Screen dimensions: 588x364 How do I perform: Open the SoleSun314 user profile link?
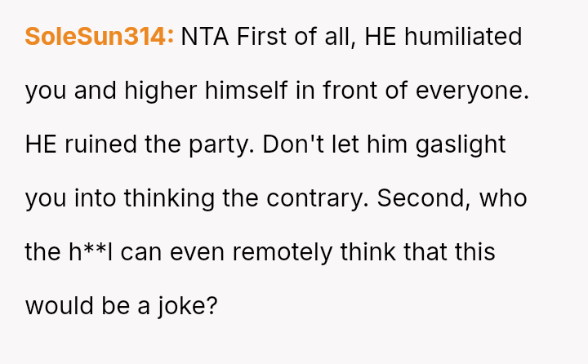point(99,37)
